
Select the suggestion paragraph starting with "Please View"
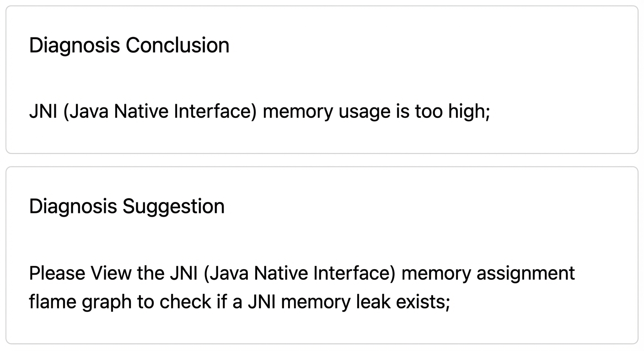[302, 287]
